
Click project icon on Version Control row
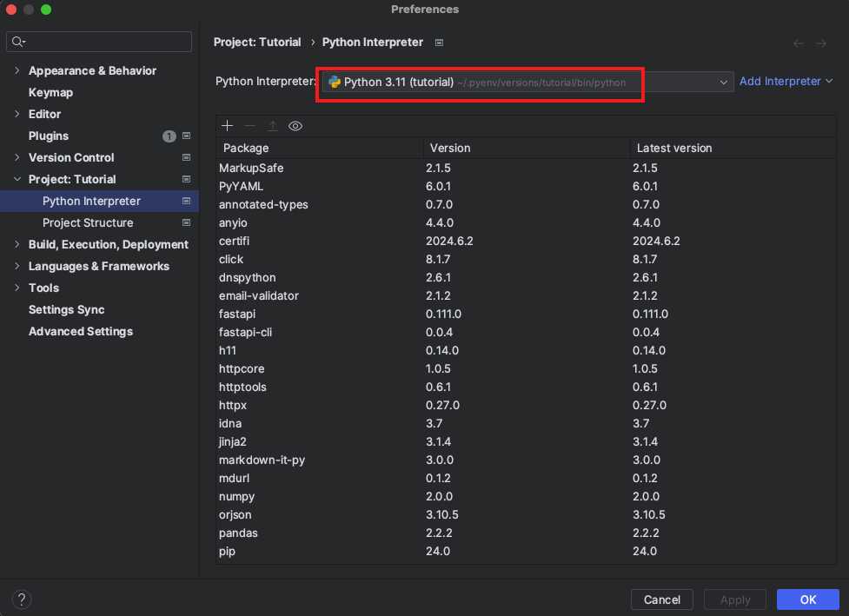point(186,157)
